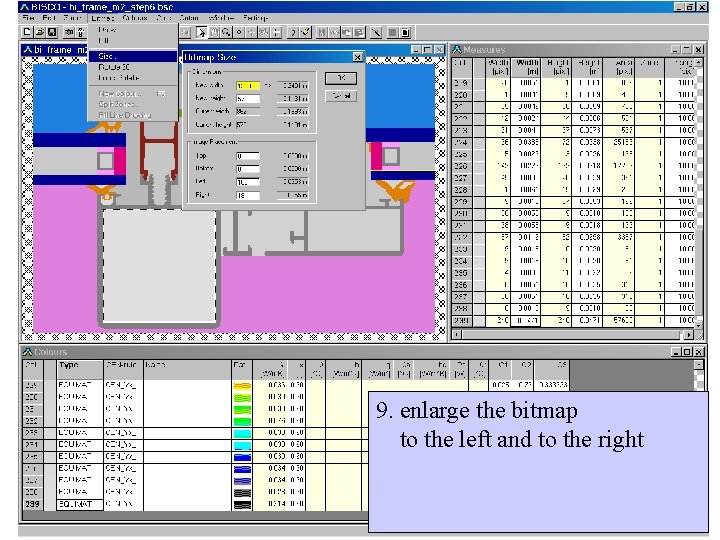
Task: Click the last toolbar icon with black square
Action: (405, 32)
